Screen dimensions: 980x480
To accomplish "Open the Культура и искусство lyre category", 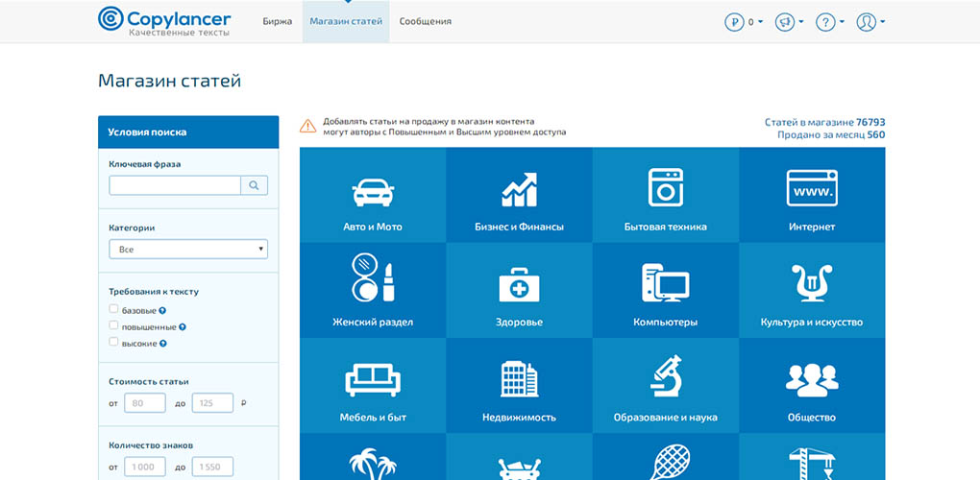I will click(x=812, y=290).
